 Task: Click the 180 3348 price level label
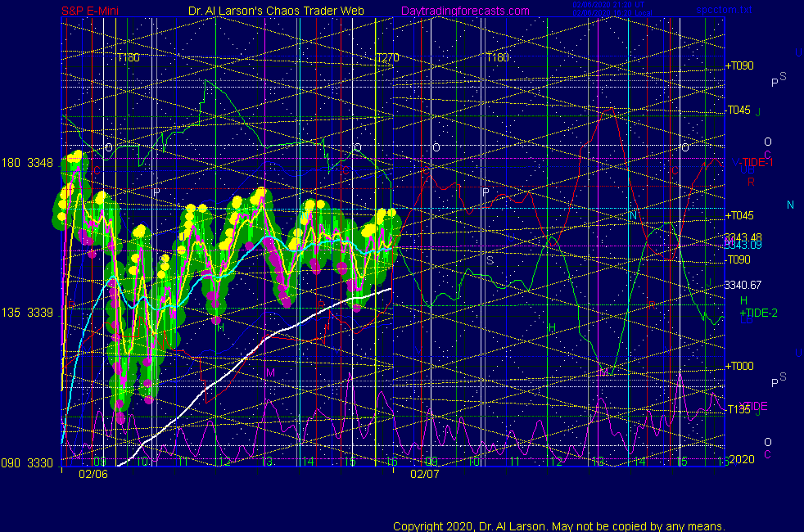pos(27,163)
